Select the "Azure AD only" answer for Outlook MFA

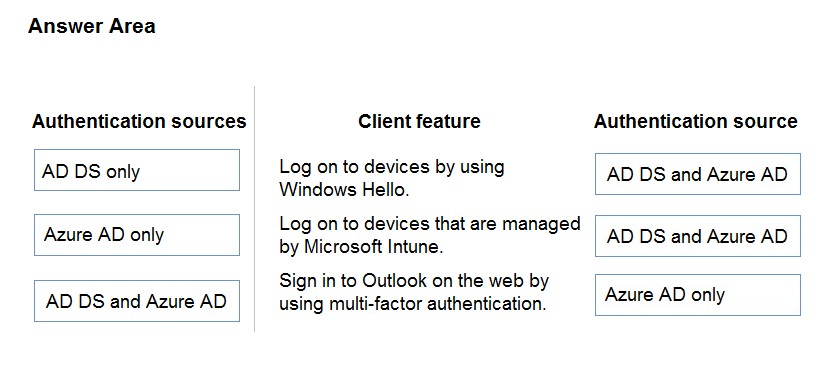click(698, 295)
